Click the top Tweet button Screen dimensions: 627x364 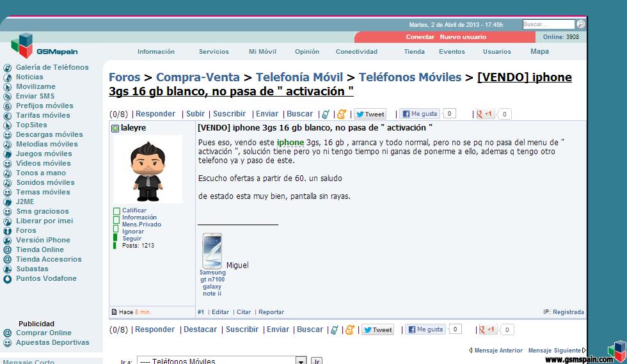[370, 114]
